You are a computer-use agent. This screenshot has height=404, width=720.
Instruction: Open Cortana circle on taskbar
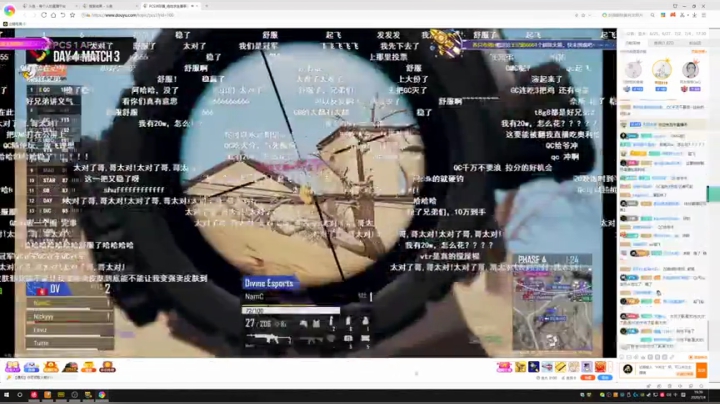click(x=20, y=395)
